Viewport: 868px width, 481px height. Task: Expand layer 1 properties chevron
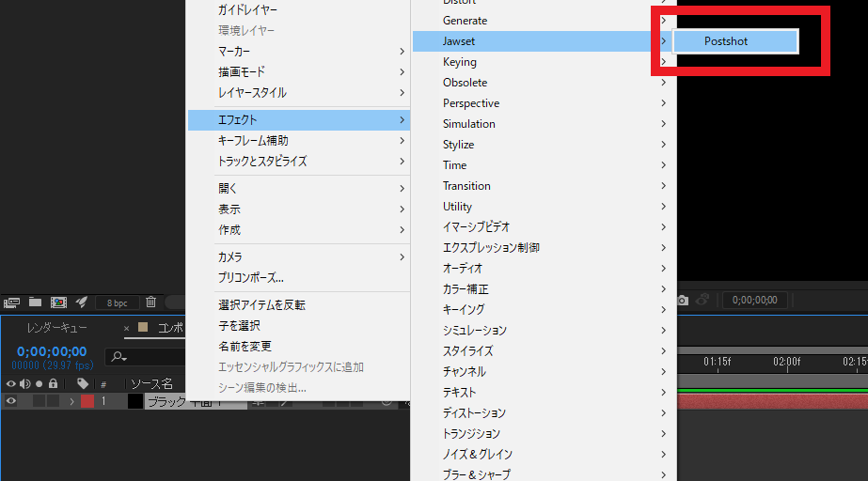click(x=71, y=401)
